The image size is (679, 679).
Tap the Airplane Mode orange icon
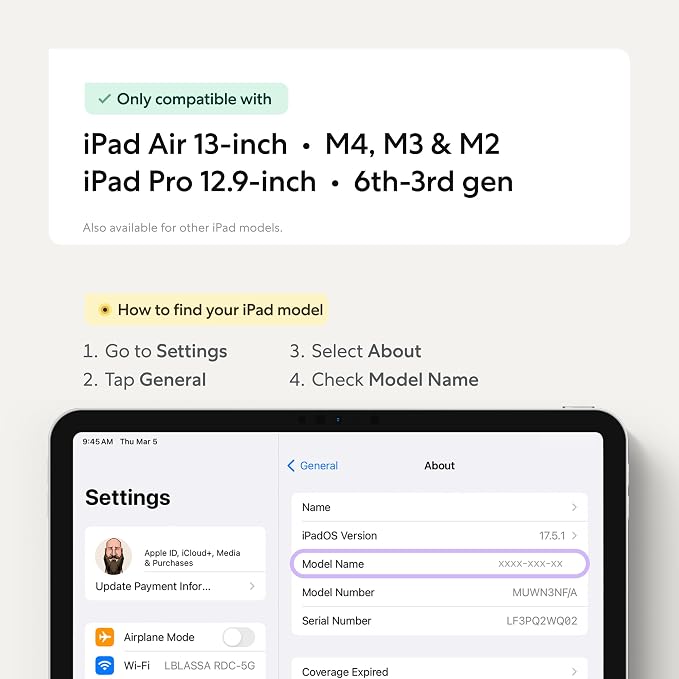(105, 637)
